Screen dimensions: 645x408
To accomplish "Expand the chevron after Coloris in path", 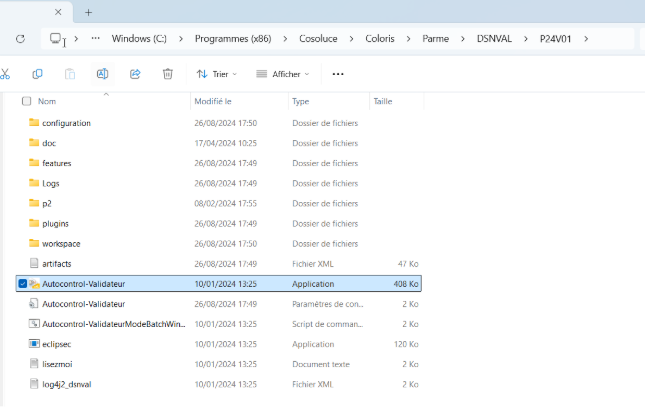I will click(x=409, y=38).
